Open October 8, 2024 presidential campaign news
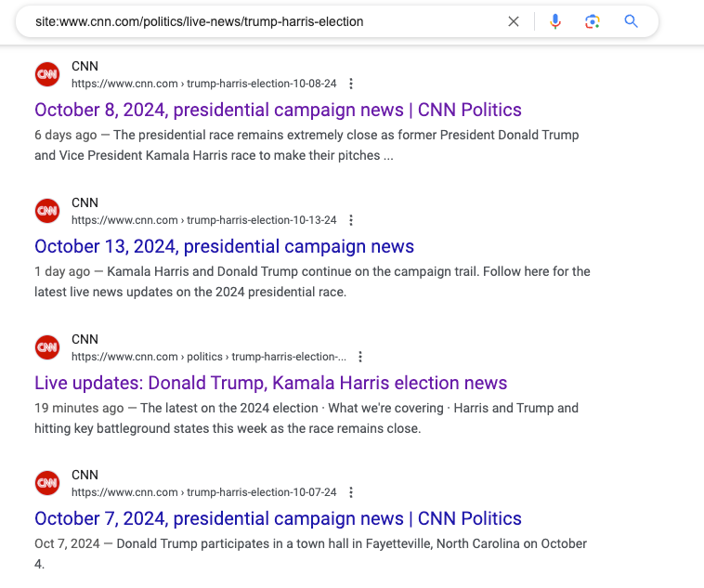This screenshot has height=588, width=704. pyautogui.click(x=278, y=110)
